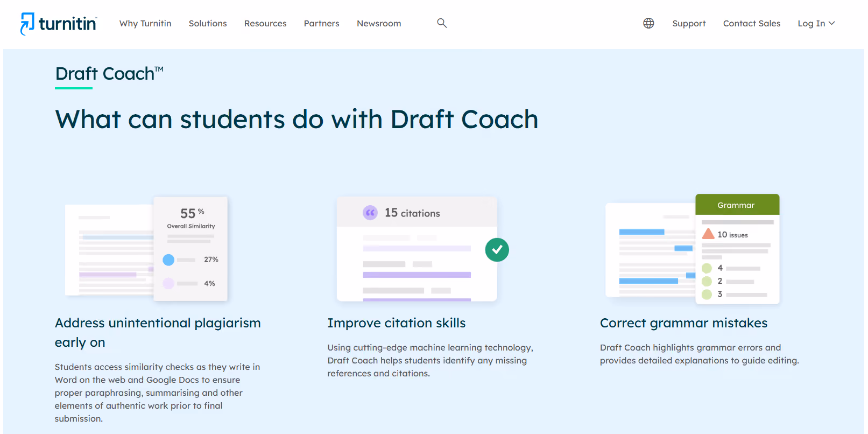Click the green checkmark badge icon
This screenshot has width=868, height=434.
coord(497,250)
